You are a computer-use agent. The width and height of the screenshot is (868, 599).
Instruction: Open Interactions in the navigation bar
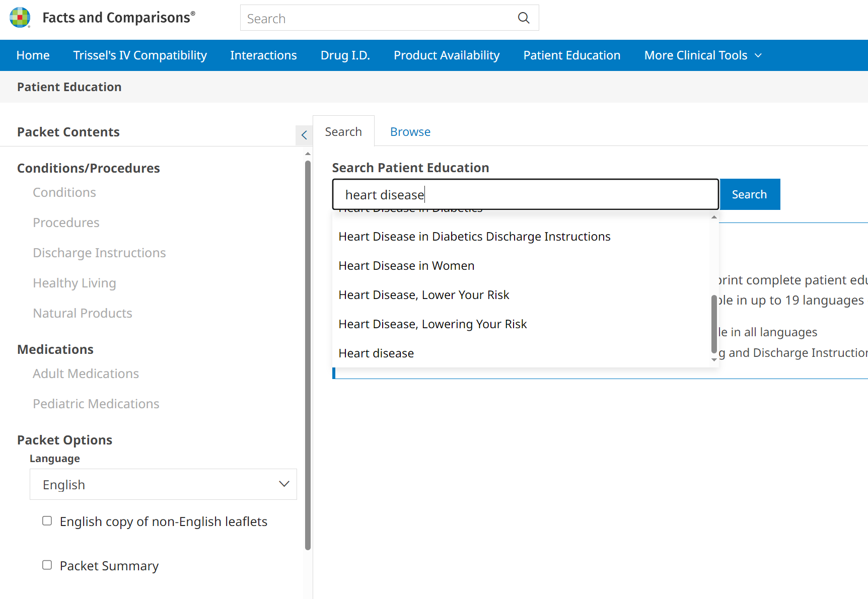click(263, 55)
